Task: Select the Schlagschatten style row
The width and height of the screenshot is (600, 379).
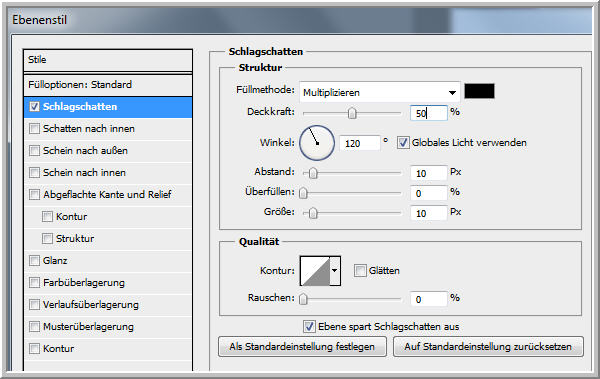Action: (x=108, y=107)
